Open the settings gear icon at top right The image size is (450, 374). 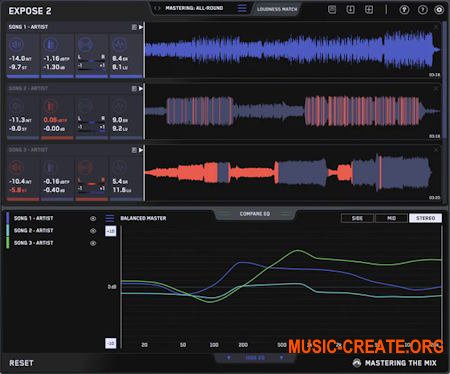click(439, 10)
